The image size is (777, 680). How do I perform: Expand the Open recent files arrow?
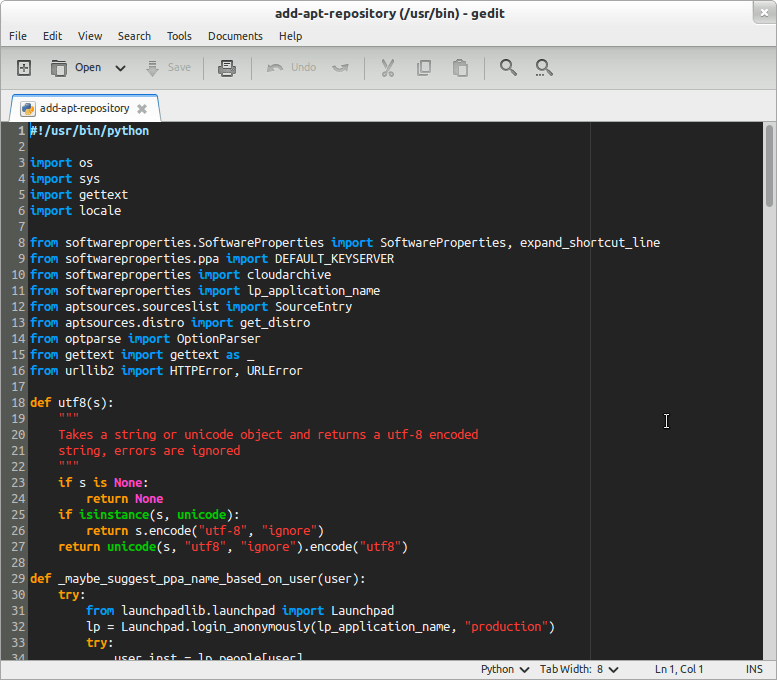pyautogui.click(x=120, y=68)
